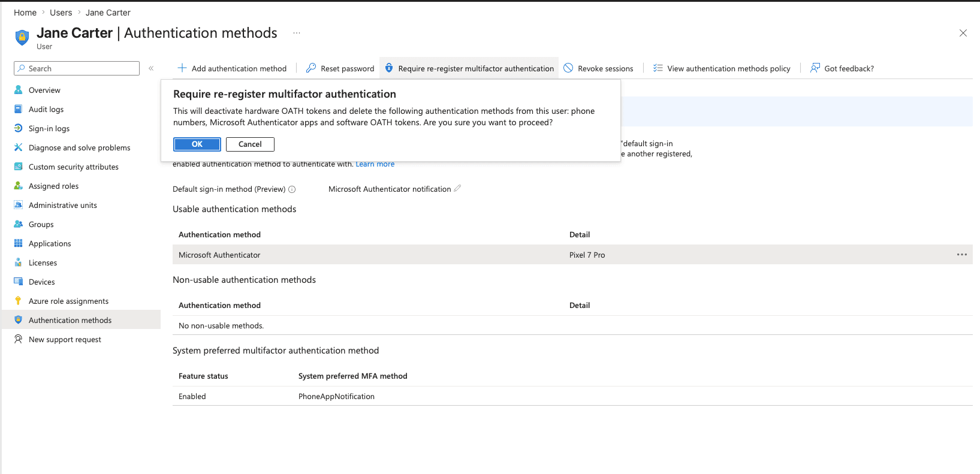Image resolution: width=980 pixels, height=474 pixels.
Task: Click the key icon for Reset password
Action: [311, 68]
